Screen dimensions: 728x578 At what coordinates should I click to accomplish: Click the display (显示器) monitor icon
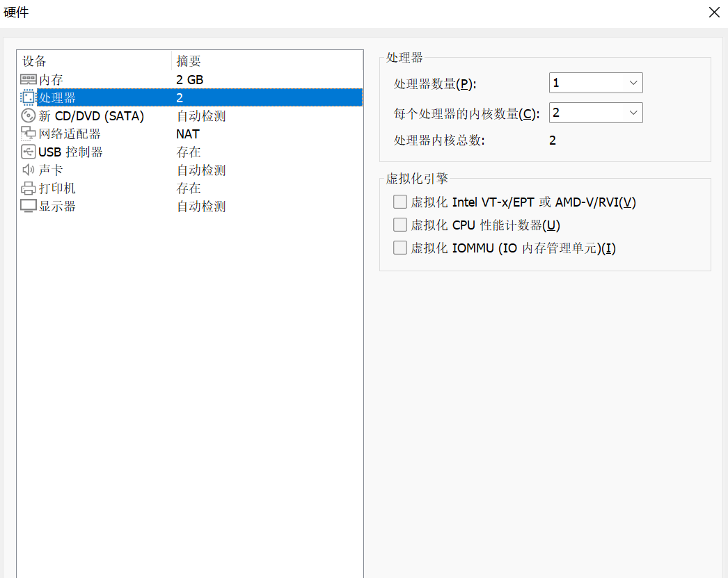(x=29, y=206)
